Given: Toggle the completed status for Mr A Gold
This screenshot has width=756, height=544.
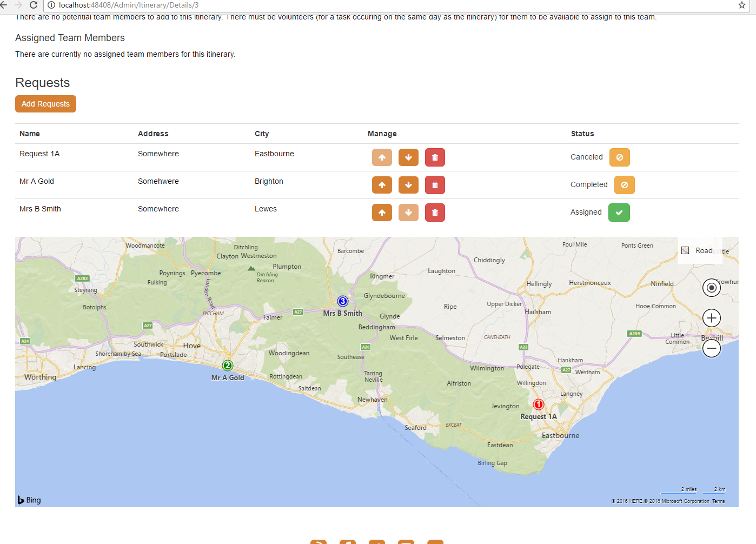Looking at the screenshot, I should tap(624, 184).
